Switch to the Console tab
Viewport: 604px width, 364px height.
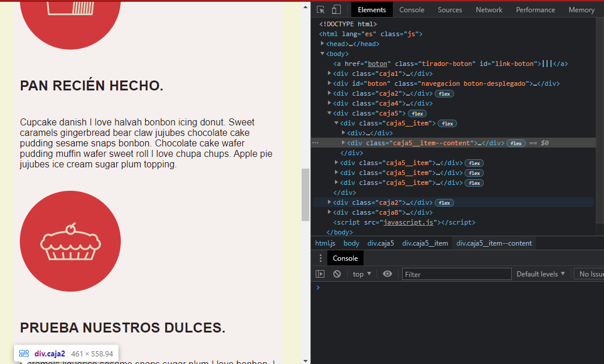click(x=412, y=10)
